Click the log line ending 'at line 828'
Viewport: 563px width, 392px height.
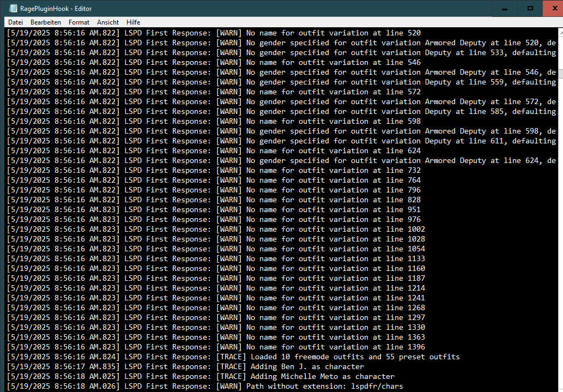point(214,200)
